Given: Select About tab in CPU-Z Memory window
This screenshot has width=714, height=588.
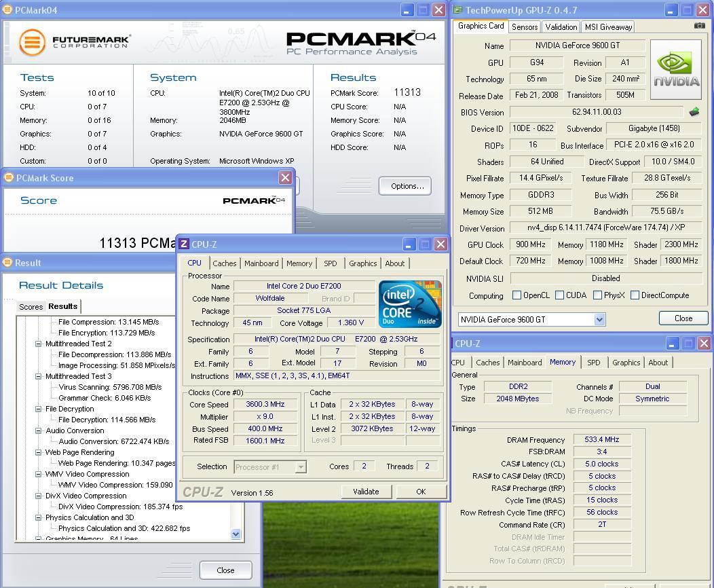Looking at the screenshot, I should pos(658,363).
